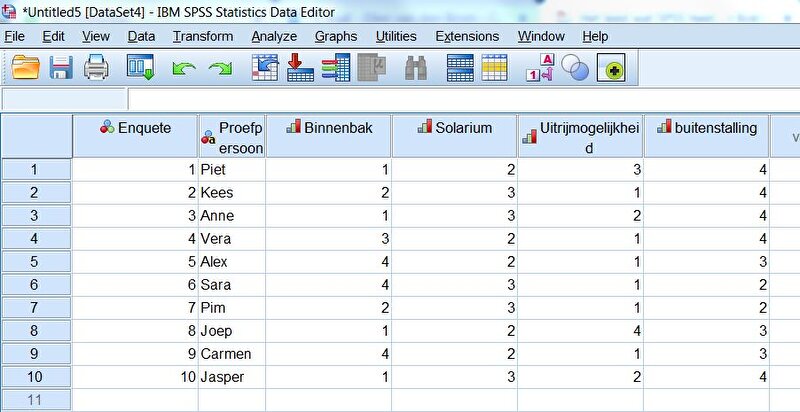Open the Recall recently used dialogs icon
This screenshot has height=412, width=800.
point(141,68)
